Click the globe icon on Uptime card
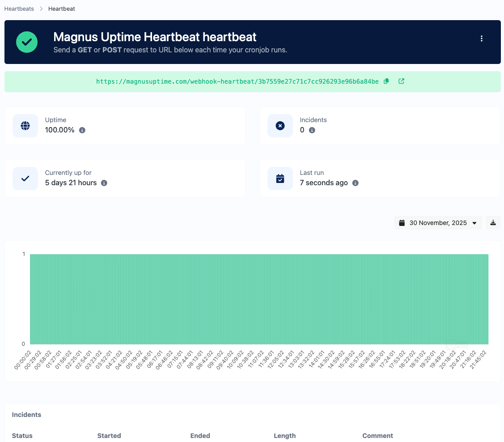504x442 pixels. [25, 126]
